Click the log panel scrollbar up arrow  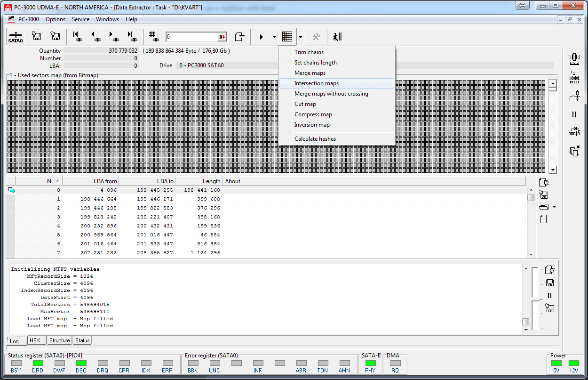pos(526,268)
